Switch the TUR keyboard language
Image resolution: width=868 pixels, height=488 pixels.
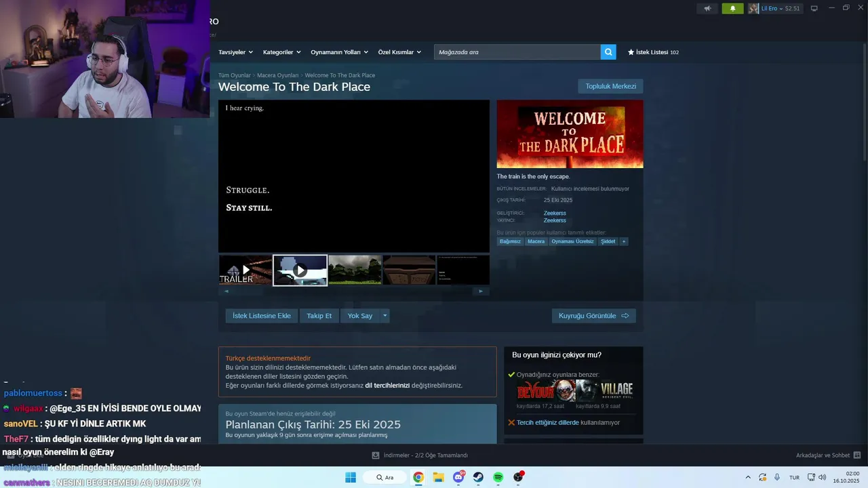794,477
